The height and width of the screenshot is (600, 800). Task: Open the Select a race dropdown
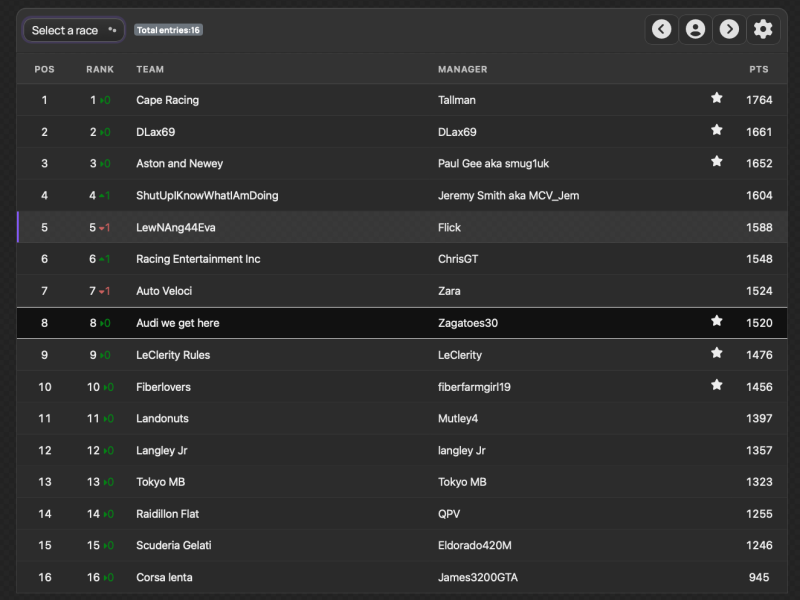tap(74, 30)
